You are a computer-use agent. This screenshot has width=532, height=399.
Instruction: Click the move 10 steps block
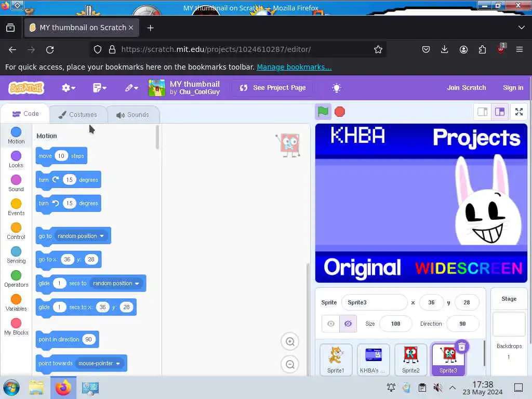[x=61, y=156]
